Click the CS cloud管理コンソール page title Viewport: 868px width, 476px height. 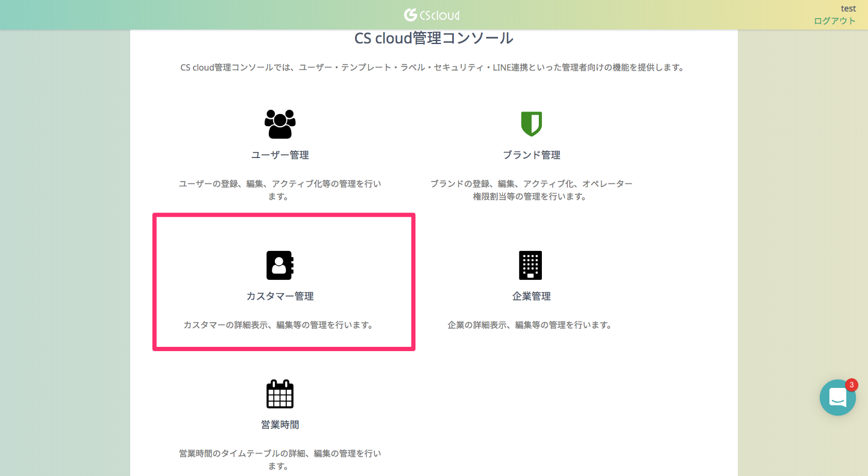434,38
